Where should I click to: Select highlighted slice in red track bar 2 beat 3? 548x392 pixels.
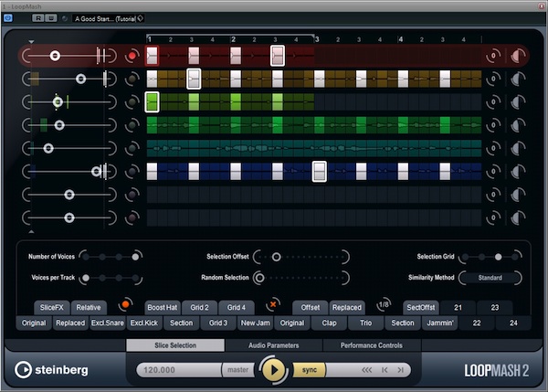278,56
